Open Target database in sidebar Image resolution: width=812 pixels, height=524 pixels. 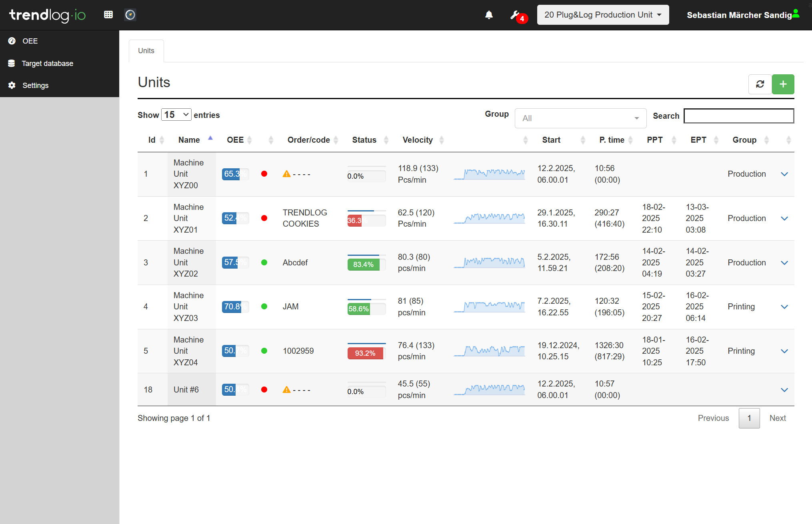[x=47, y=64]
